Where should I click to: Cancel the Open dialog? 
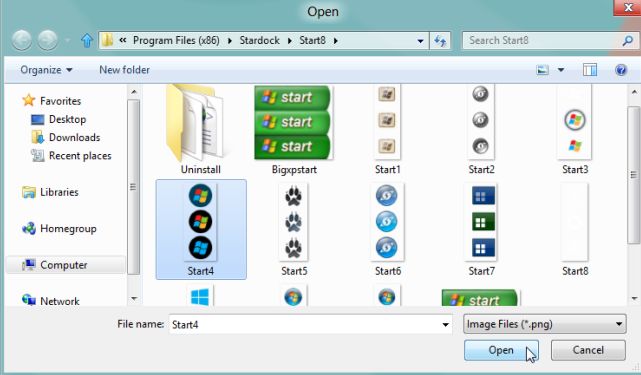[x=588, y=350]
